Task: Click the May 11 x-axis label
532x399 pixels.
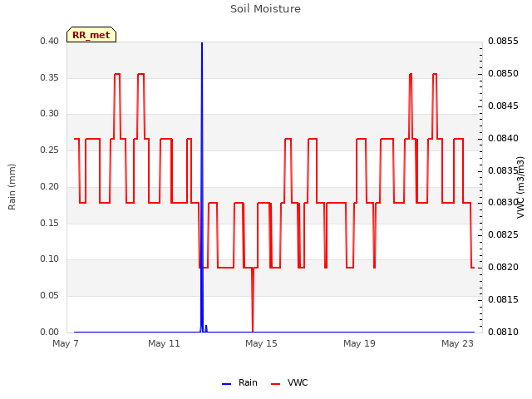Action: coord(164,343)
